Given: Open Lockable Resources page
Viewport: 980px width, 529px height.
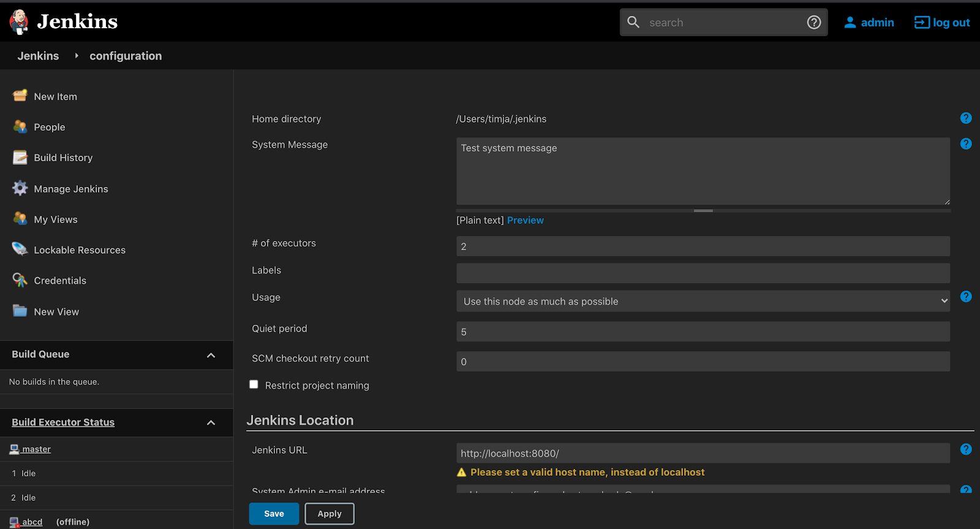Looking at the screenshot, I should click(x=80, y=250).
